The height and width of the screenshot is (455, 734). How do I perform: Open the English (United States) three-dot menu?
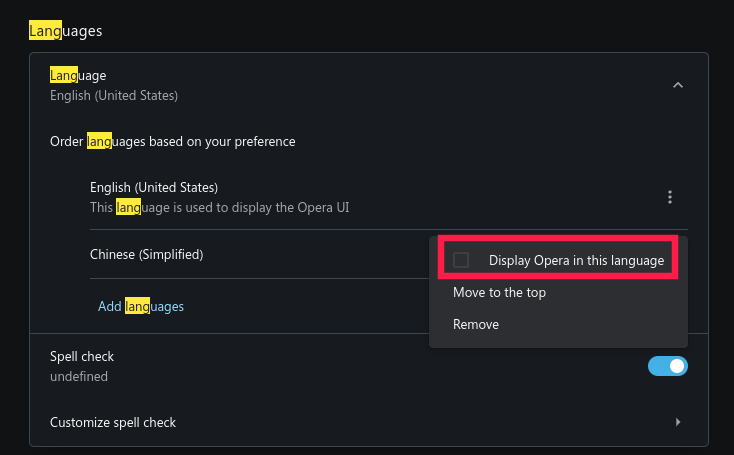coord(670,198)
